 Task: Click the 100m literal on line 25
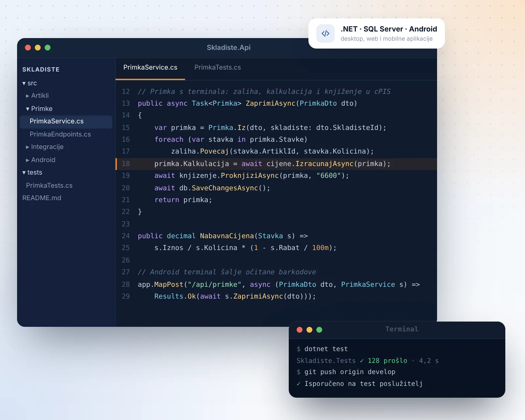(321, 248)
